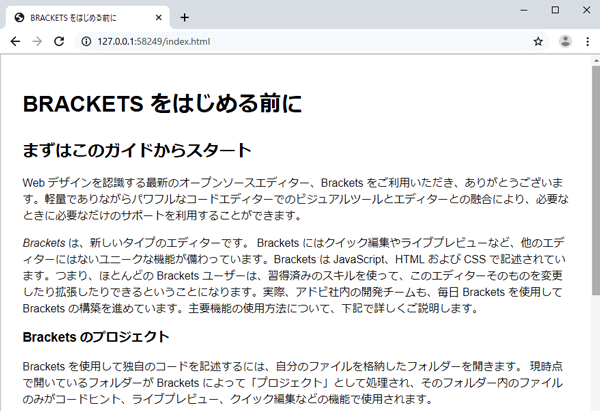Open the user profile avatar
Image resolution: width=600 pixels, height=411 pixels.
click(565, 41)
